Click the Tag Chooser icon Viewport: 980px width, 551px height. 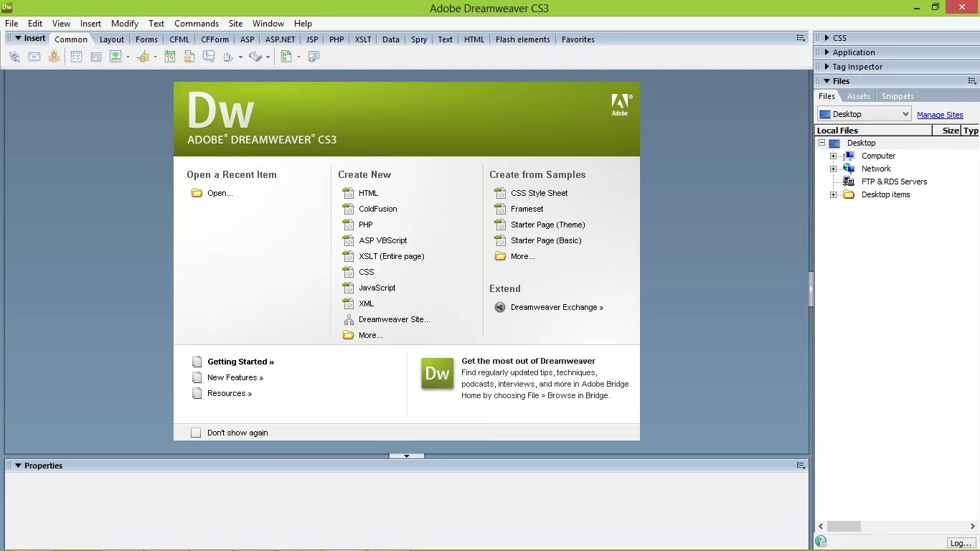pyautogui.click(x=314, y=57)
